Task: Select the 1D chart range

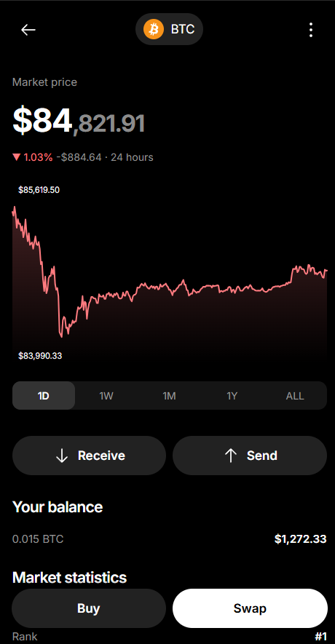Action: 44,396
